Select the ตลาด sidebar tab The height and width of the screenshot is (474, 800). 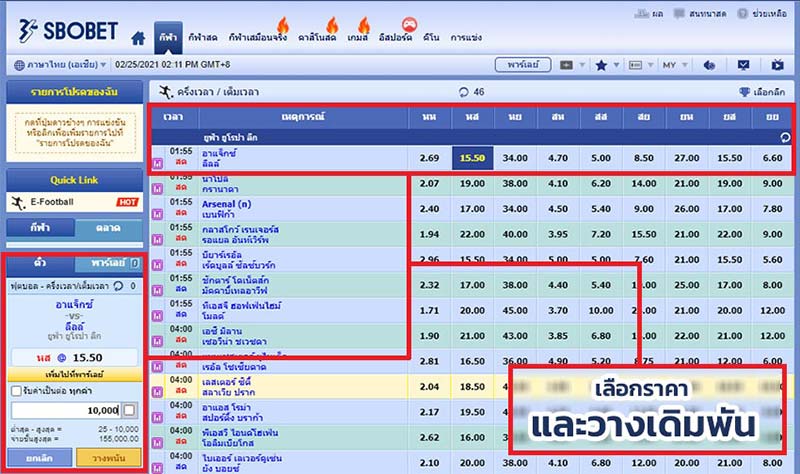click(108, 228)
